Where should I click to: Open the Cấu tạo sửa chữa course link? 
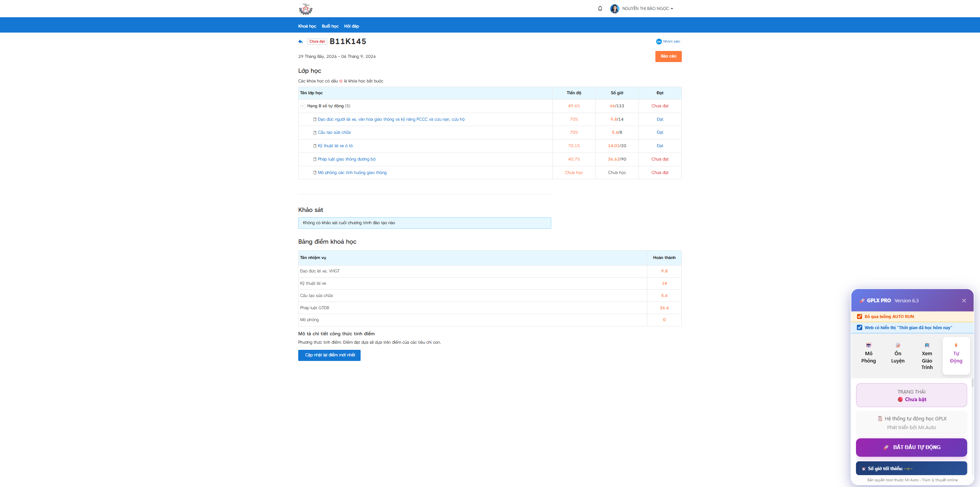334,132
